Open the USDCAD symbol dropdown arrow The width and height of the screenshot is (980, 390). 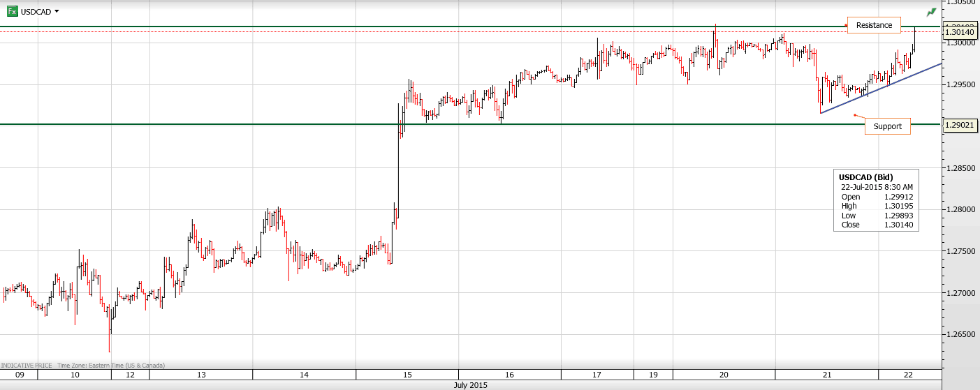click(x=57, y=11)
